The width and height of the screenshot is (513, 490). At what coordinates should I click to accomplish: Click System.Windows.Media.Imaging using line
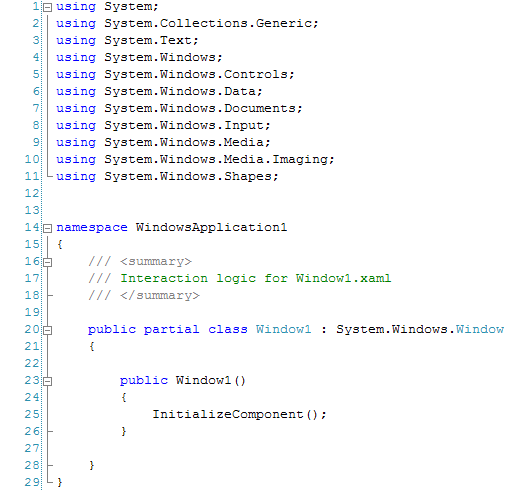pos(195,159)
